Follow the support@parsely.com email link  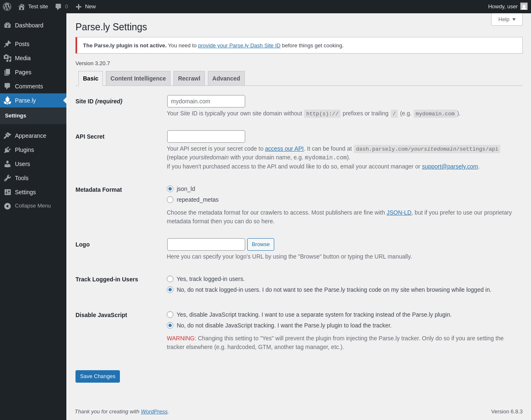pos(450,166)
